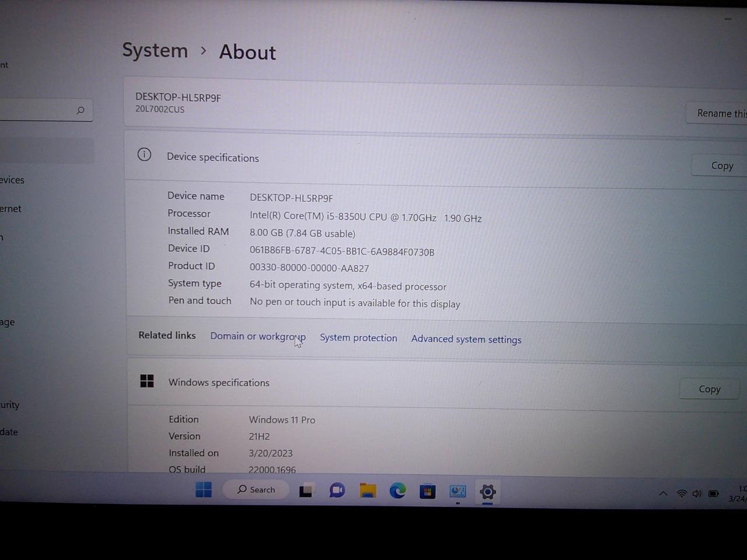Select Version value 21H2

coord(259,436)
